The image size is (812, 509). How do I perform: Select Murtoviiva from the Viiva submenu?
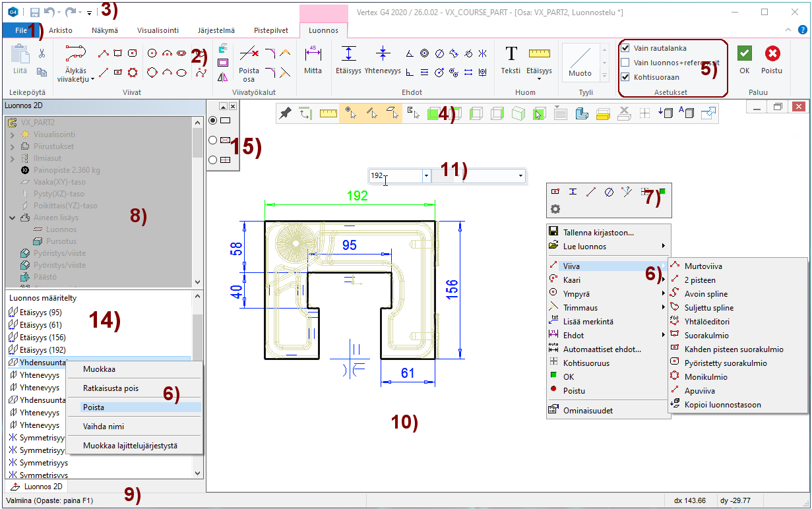click(703, 266)
